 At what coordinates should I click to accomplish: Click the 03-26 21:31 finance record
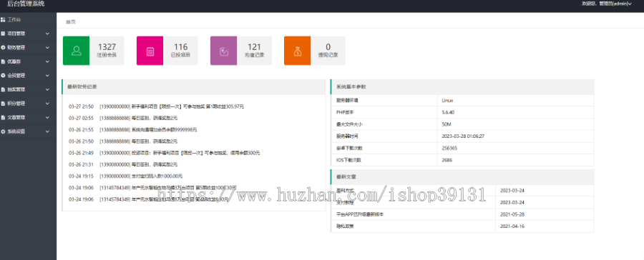click(x=123, y=164)
